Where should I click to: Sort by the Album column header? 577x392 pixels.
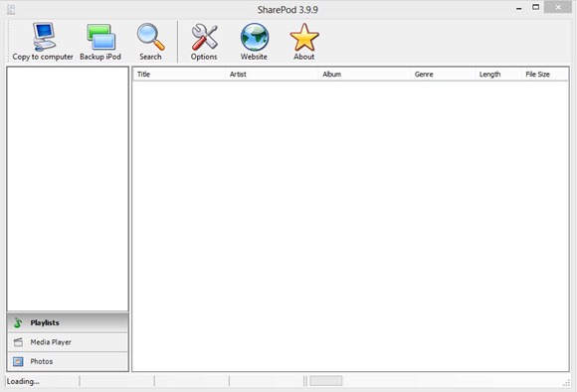click(x=364, y=74)
